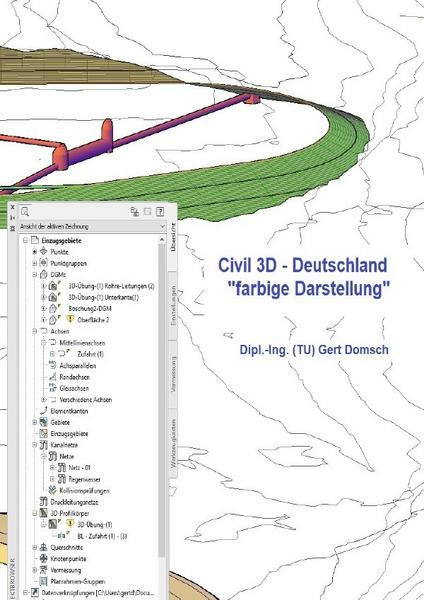Click the Achsparallelen icon
The width and height of the screenshot is (424, 600).
(x=52, y=365)
